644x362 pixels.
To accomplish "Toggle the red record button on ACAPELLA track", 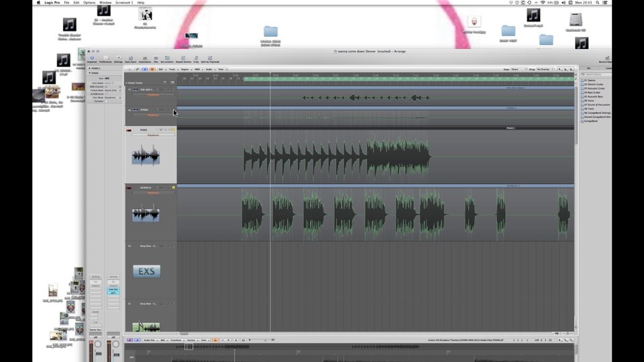I will pyautogui.click(x=129, y=188).
